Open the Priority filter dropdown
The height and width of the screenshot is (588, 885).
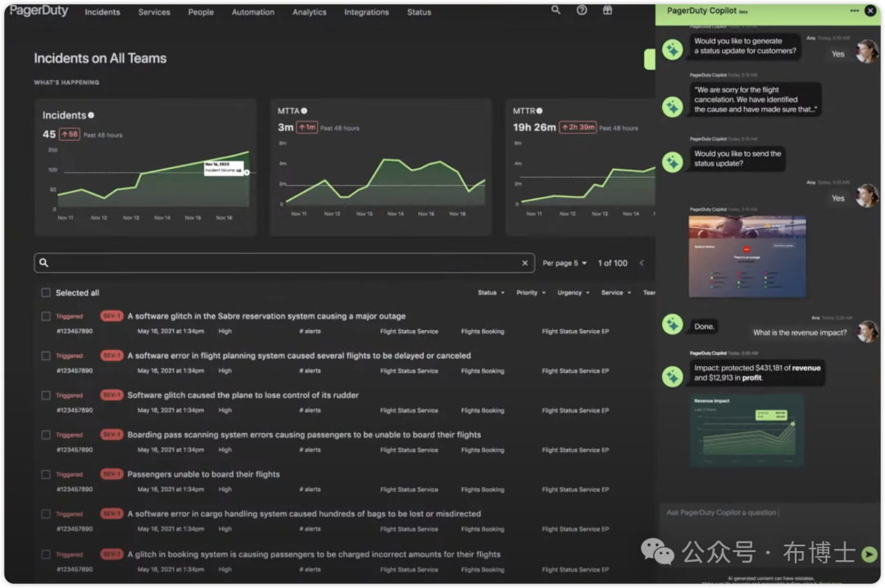click(x=531, y=292)
